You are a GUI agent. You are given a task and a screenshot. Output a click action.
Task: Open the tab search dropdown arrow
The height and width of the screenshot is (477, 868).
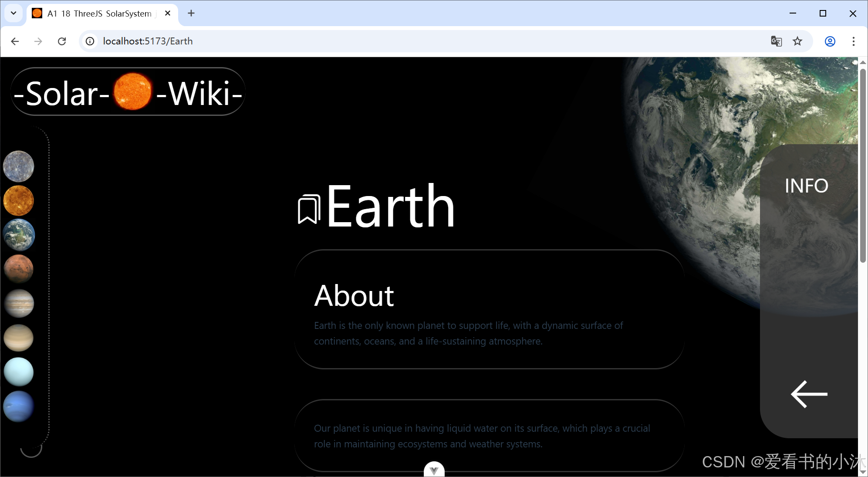[14, 13]
